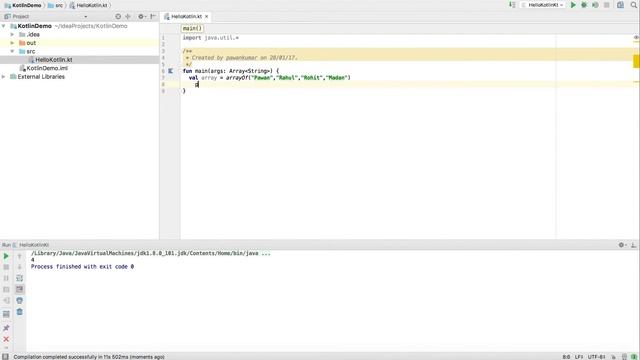
Task: Start debugging with the bug icon
Action: [584, 5]
